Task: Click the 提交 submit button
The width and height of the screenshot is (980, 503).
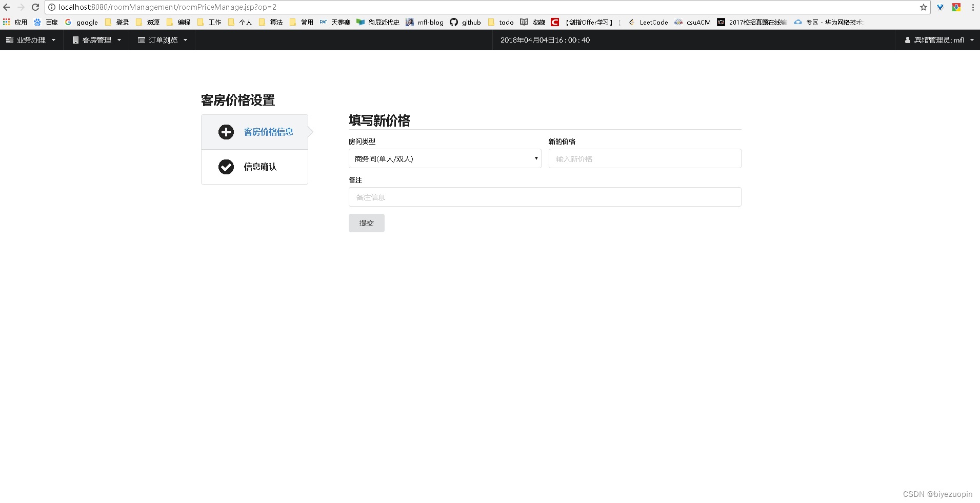Action: click(x=366, y=223)
